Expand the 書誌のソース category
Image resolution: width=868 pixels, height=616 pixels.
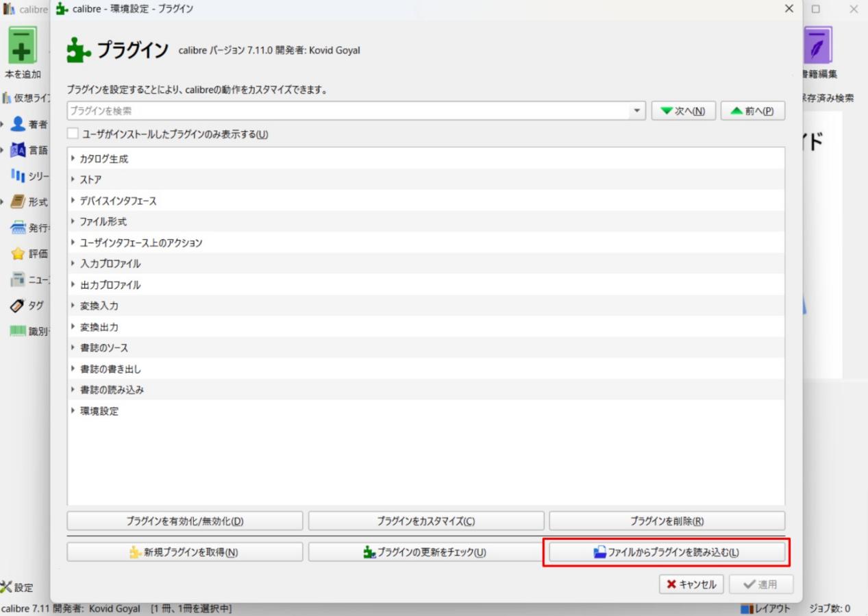73,347
